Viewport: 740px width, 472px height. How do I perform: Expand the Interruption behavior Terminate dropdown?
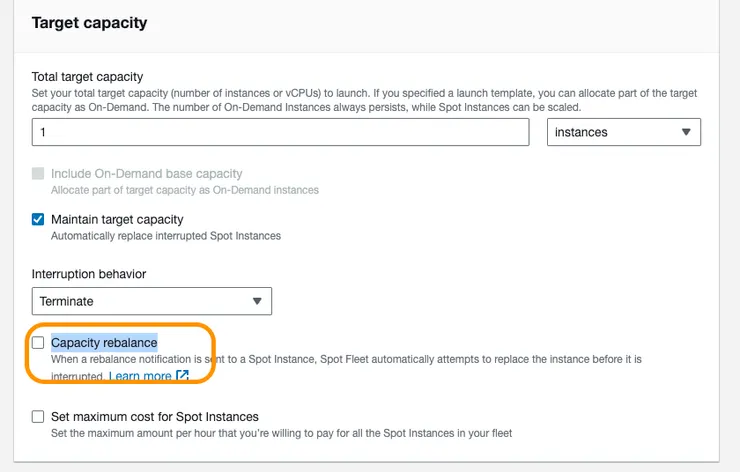[151, 301]
